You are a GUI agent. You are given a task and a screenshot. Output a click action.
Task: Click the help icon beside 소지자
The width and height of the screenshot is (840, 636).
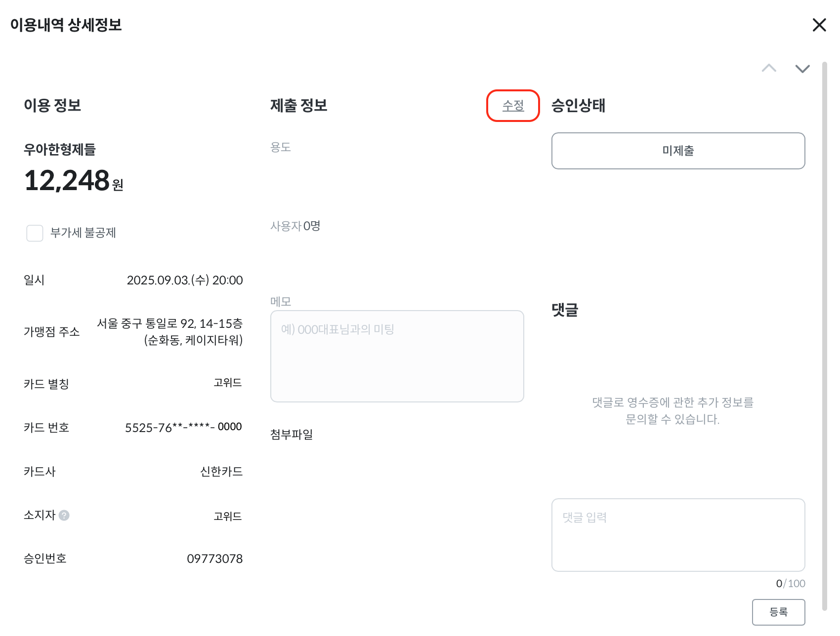click(64, 516)
